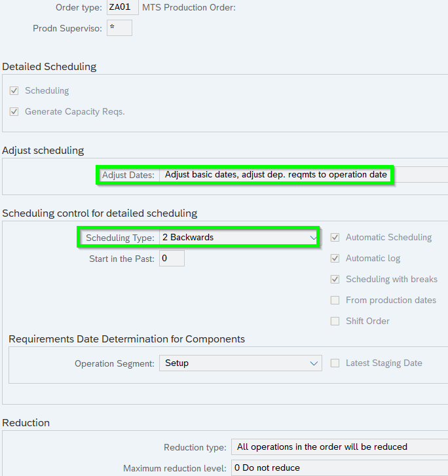Open the Reduction type dropdown
448x476 pixels.
[x=339, y=447]
